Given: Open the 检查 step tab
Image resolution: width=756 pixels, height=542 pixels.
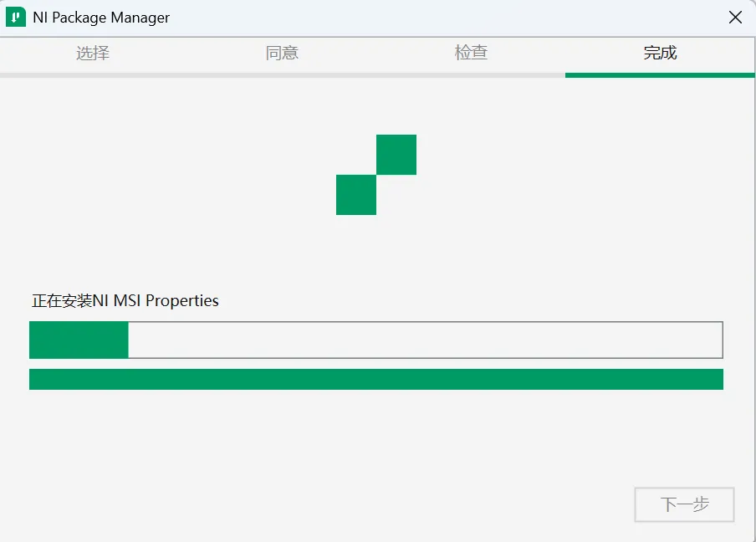Looking at the screenshot, I should (x=471, y=53).
